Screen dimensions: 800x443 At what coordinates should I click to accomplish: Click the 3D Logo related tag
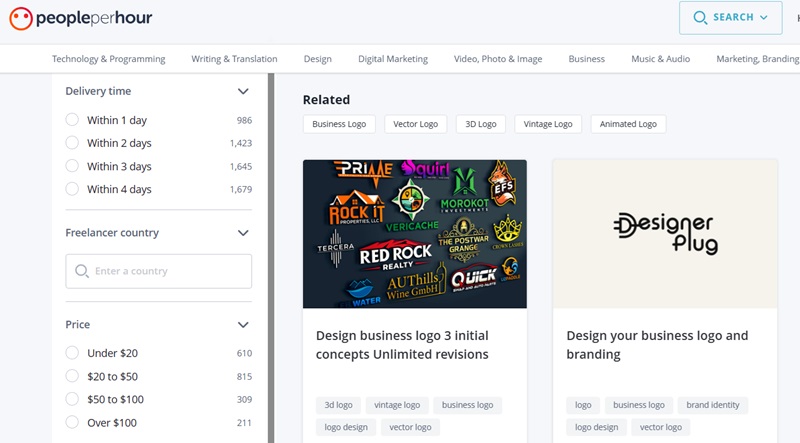(x=481, y=124)
